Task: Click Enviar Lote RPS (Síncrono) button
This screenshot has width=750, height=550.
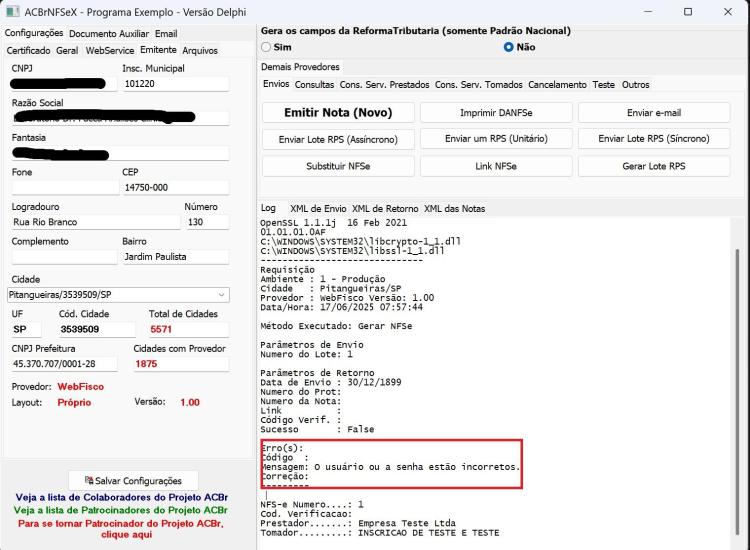Action: click(x=654, y=139)
